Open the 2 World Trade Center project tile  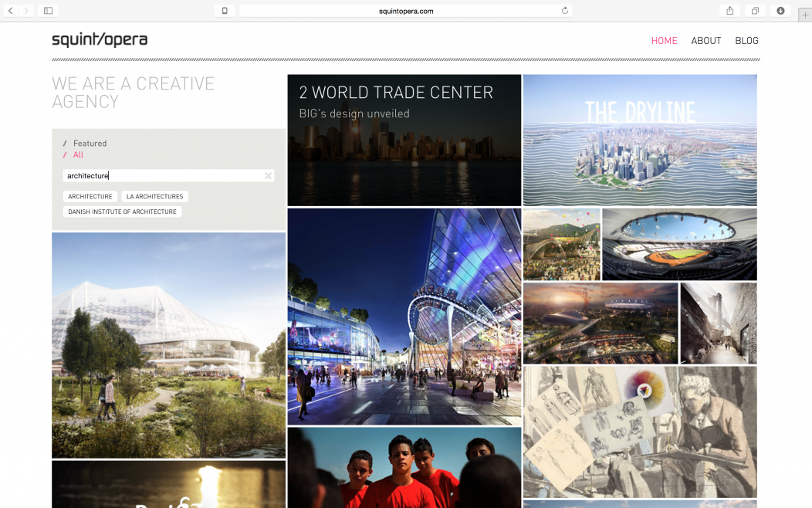pos(404,141)
